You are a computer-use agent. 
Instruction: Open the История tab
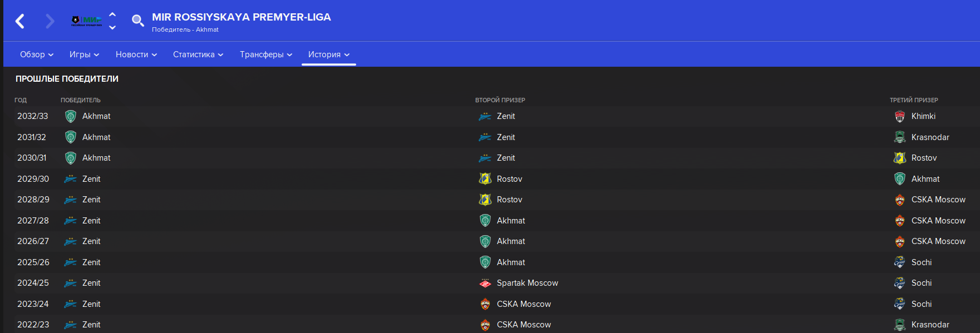click(x=329, y=54)
